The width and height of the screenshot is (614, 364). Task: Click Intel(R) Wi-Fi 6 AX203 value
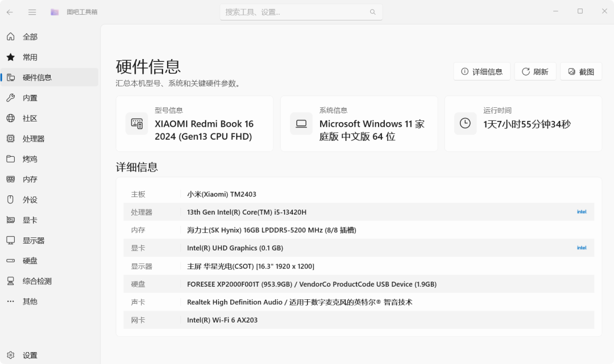point(222,320)
